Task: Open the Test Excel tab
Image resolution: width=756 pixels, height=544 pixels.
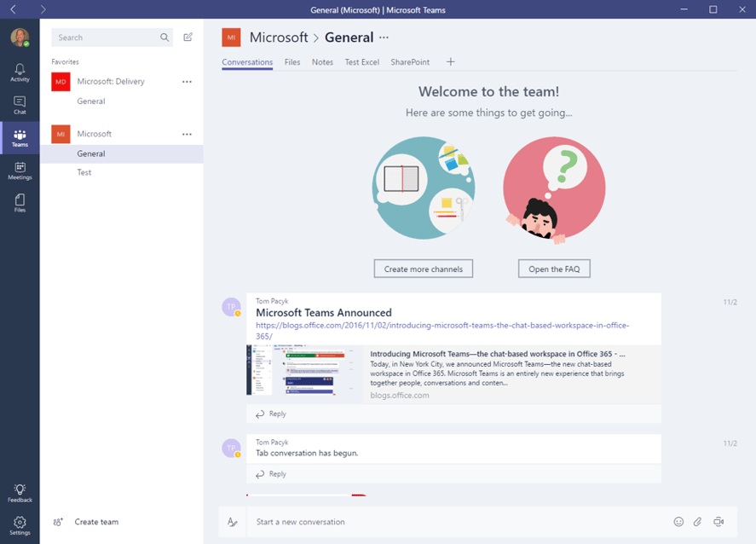Action: point(362,62)
